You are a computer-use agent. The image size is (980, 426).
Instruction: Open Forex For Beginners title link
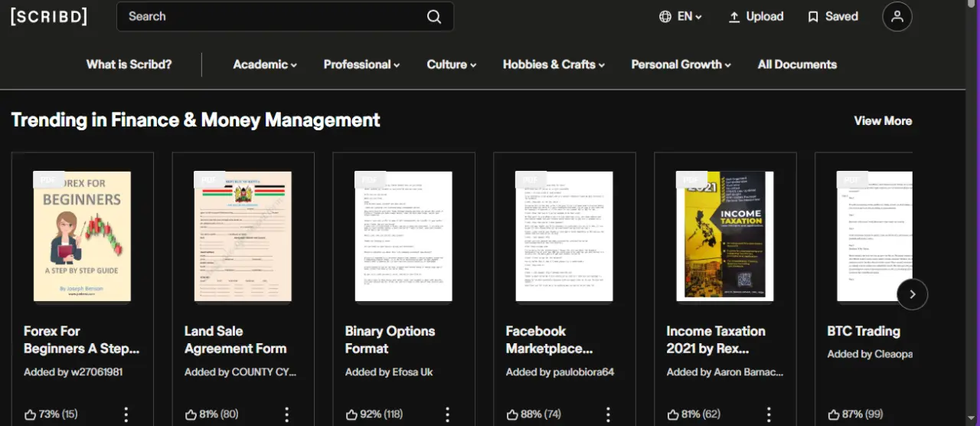(82, 339)
